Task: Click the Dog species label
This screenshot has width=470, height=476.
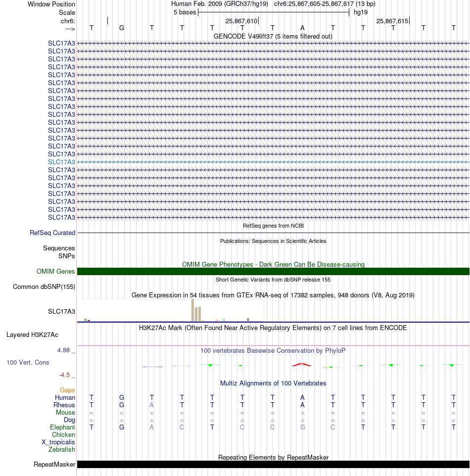Action: point(69,420)
